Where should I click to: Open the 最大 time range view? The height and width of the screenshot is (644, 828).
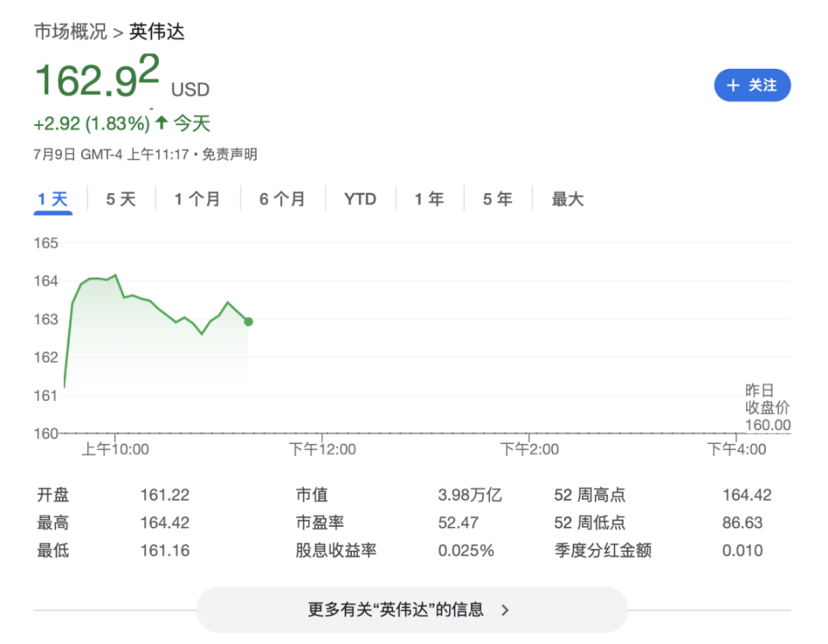pyautogui.click(x=567, y=198)
